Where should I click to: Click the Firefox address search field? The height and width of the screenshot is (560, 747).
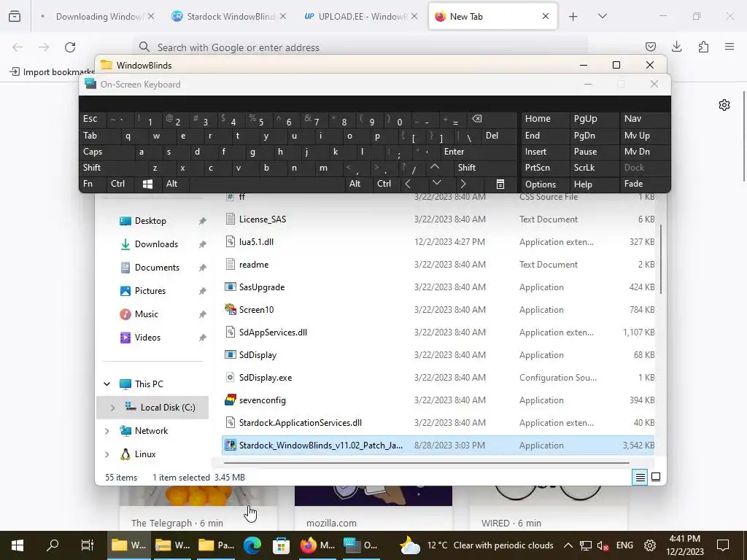(360, 47)
